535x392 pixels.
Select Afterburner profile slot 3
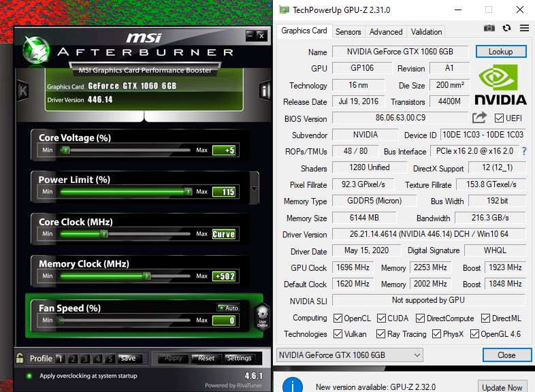pos(85,358)
